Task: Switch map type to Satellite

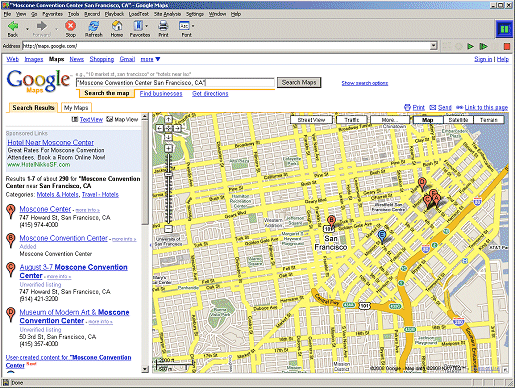Action: tap(458, 120)
